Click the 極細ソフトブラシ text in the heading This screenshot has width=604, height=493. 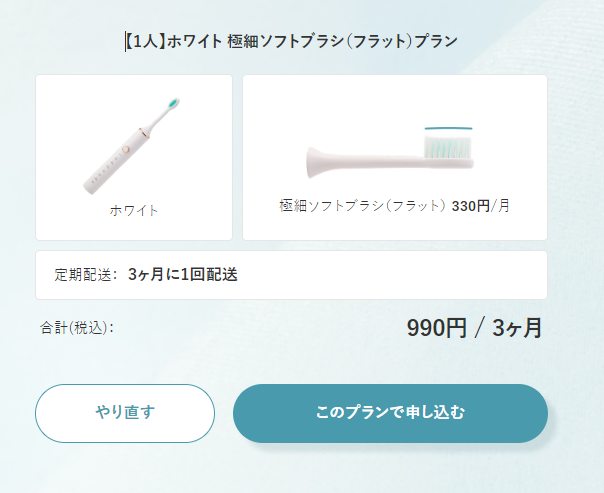[279, 42]
